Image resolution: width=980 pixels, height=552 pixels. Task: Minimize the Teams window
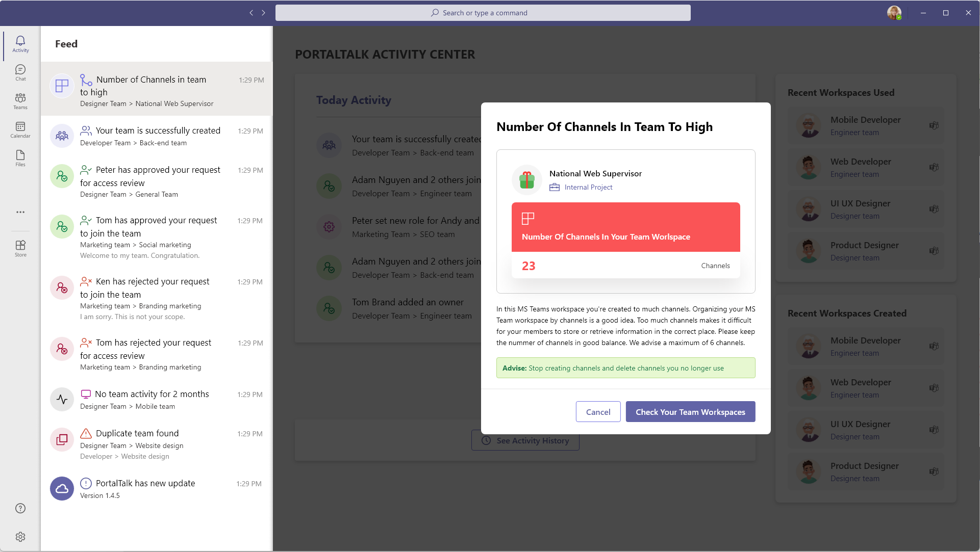[x=923, y=13]
